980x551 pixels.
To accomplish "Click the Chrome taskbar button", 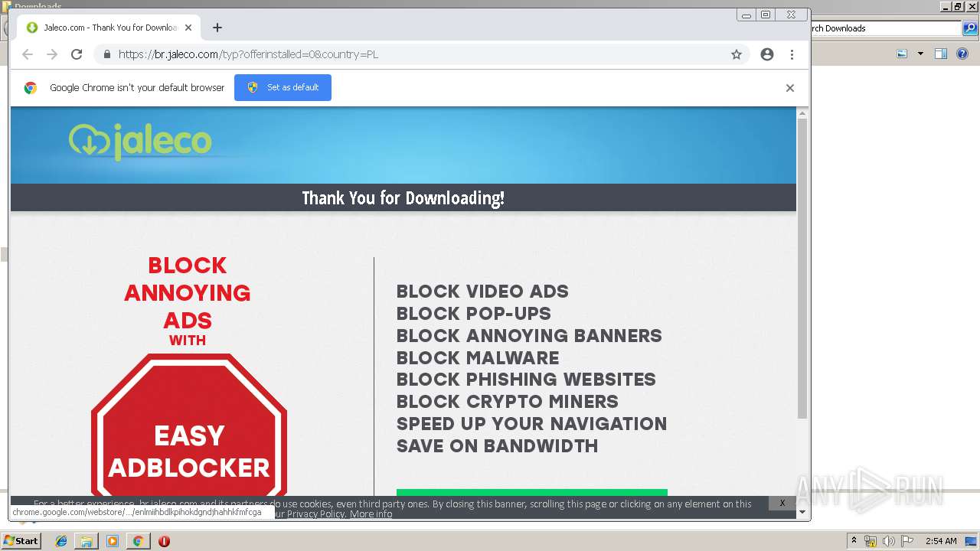I will click(138, 541).
